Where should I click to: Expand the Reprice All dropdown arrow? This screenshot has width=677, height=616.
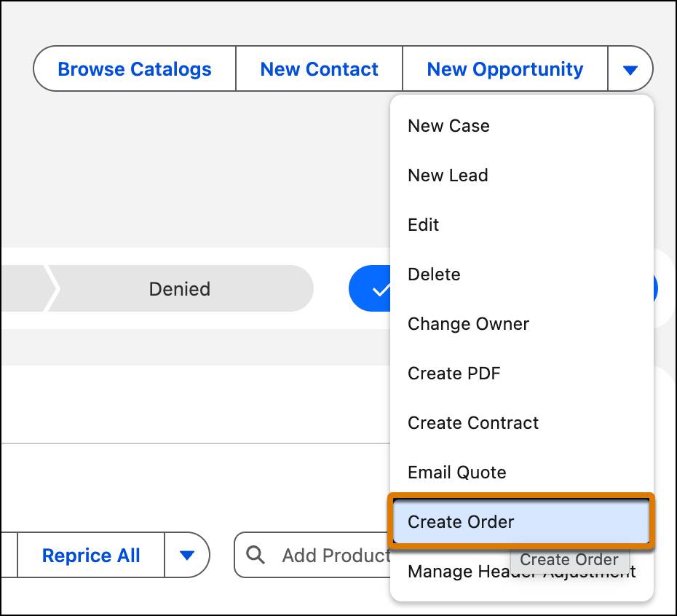pyautogui.click(x=188, y=555)
